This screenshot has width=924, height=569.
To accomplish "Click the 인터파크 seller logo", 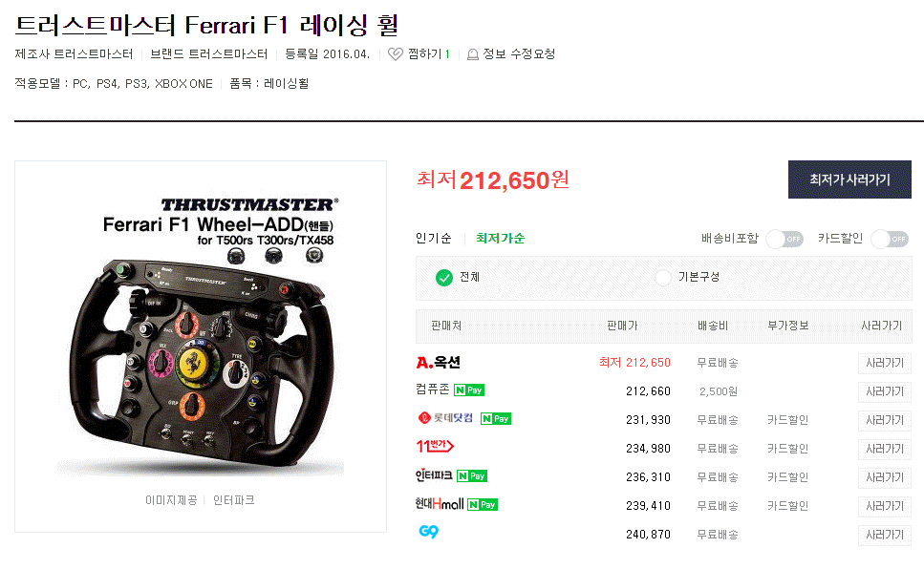I will pos(435,475).
